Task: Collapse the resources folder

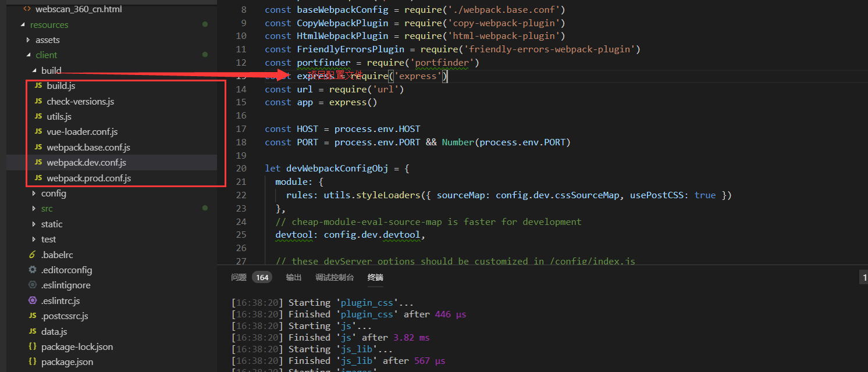Action: (x=23, y=25)
